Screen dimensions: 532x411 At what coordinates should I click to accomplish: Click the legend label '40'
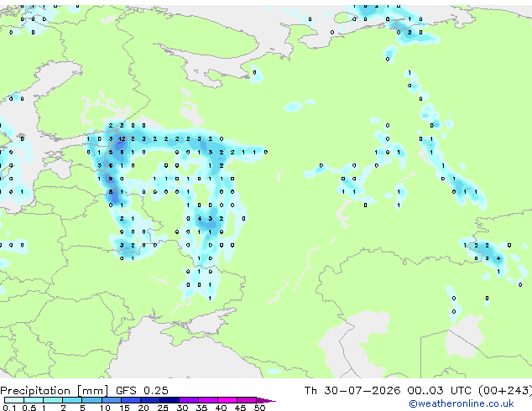click(221, 408)
